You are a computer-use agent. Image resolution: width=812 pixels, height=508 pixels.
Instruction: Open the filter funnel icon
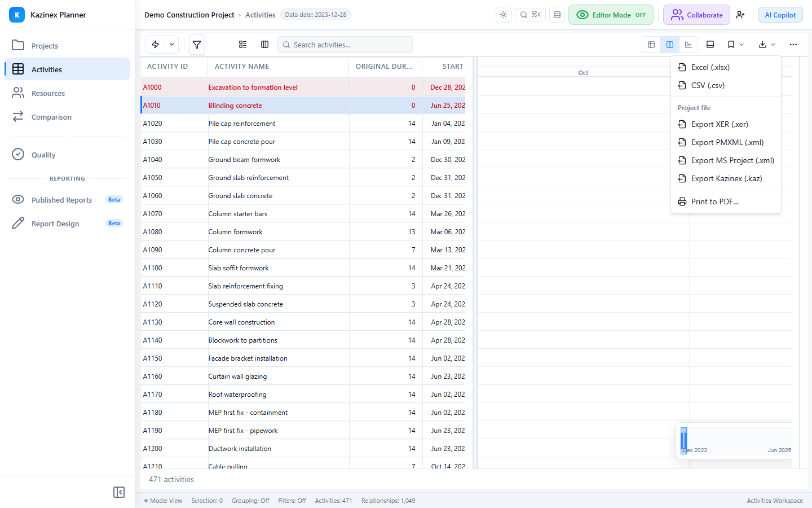197,45
